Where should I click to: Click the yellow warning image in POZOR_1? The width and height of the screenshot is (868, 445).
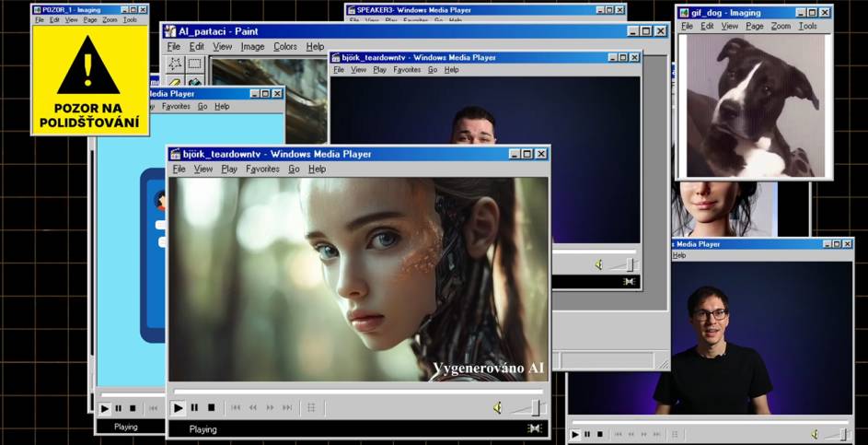[90, 80]
